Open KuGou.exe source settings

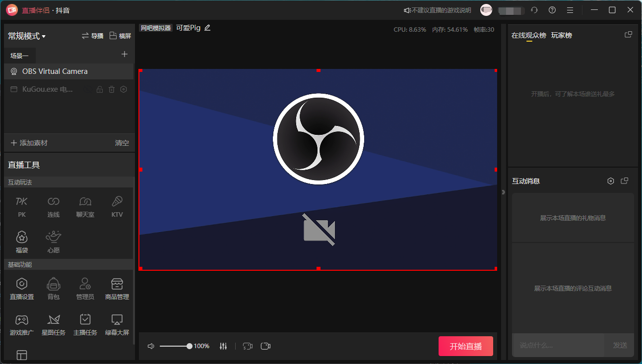coord(124,89)
